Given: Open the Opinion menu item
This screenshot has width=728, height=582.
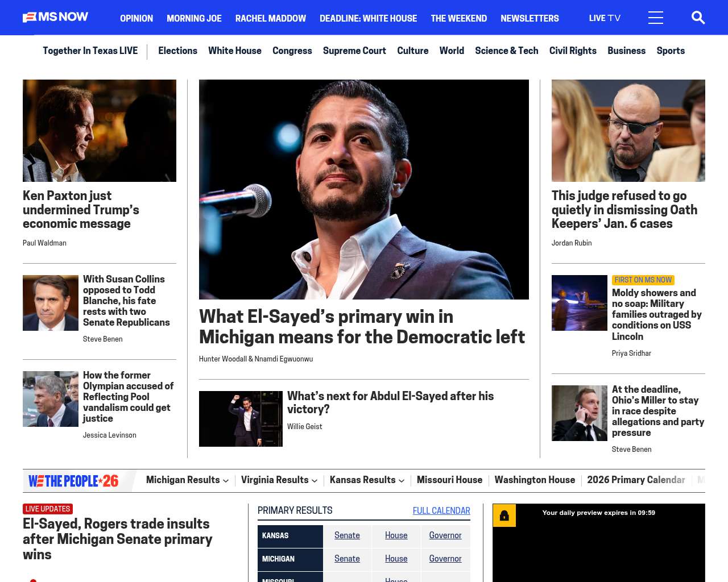Looking at the screenshot, I should click(x=136, y=18).
